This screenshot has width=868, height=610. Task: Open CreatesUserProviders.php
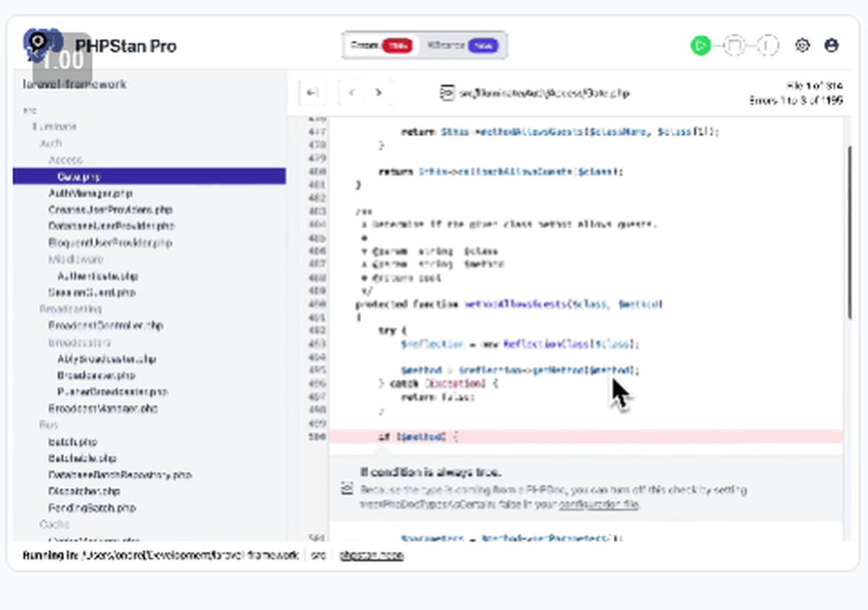110,209
